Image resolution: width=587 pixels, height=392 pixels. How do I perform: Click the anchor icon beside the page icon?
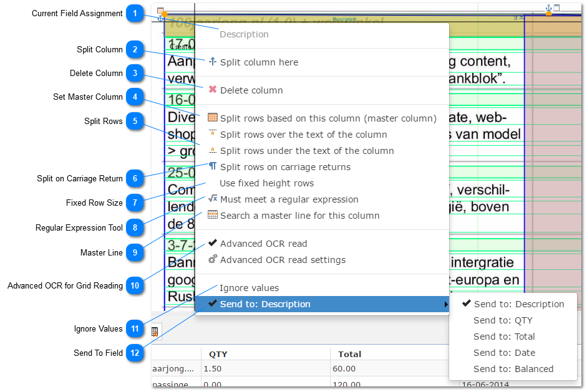[548, 7]
